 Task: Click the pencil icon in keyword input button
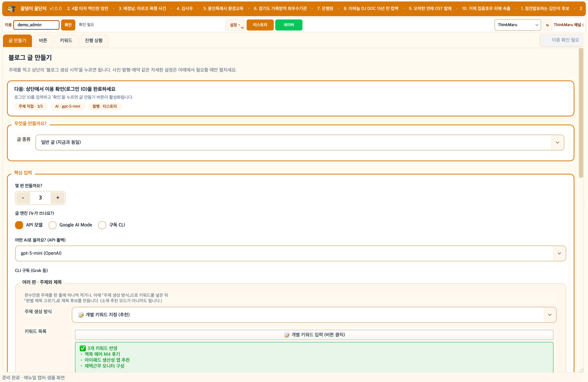[x=287, y=335]
